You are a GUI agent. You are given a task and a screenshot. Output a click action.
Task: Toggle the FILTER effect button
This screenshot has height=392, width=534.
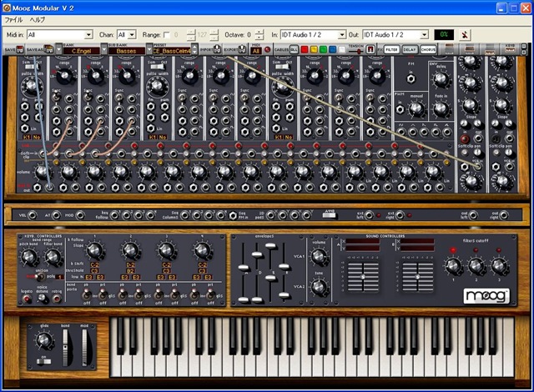pos(391,50)
